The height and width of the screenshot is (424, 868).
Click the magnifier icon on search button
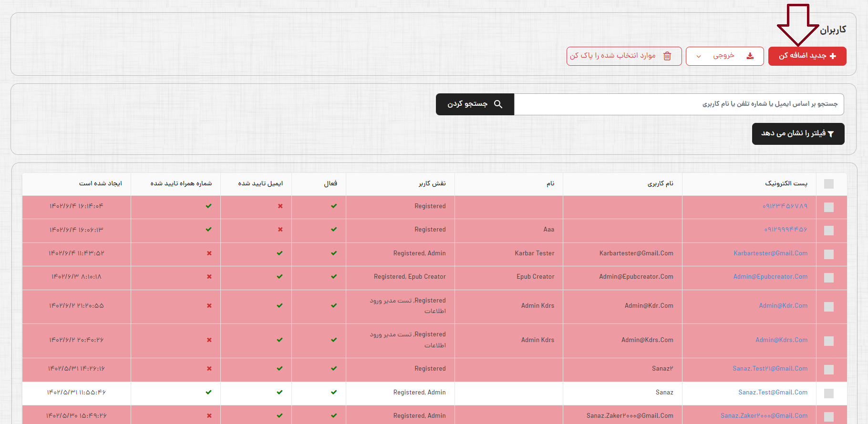point(498,104)
